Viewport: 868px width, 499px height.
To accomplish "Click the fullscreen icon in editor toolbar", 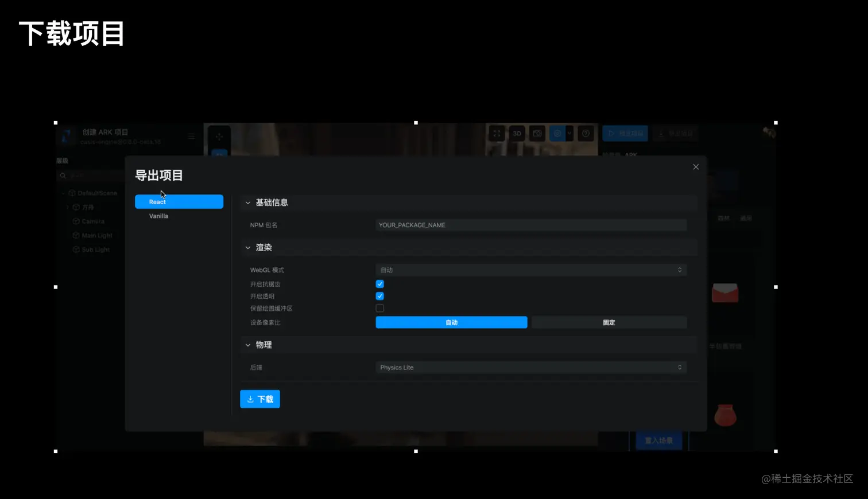I will [x=497, y=134].
